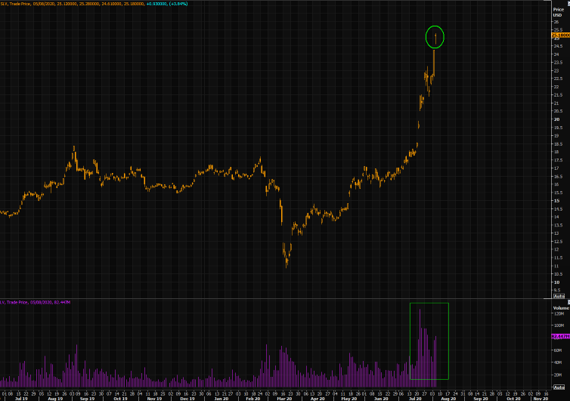This screenshot has width=570, height=401.
Task: Click the orange SLV Trade Price legend text
Action: click(73, 4)
